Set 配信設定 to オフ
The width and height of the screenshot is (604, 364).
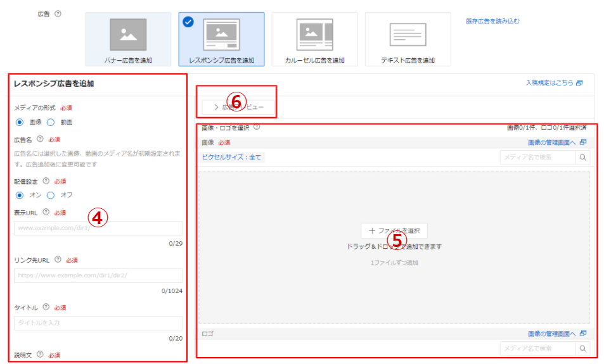click(x=51, y=195)
